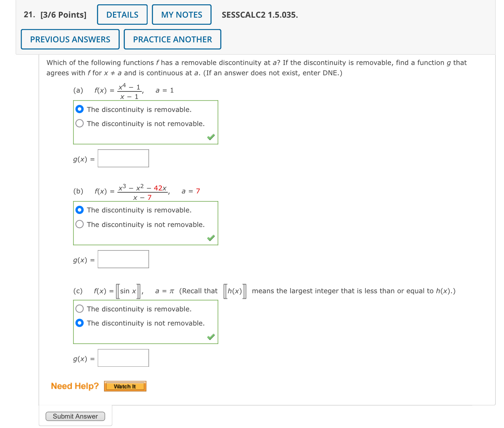The image size is (504, 428).
Task: Click the 'Need Help?' label
Action: pos(74,386)
